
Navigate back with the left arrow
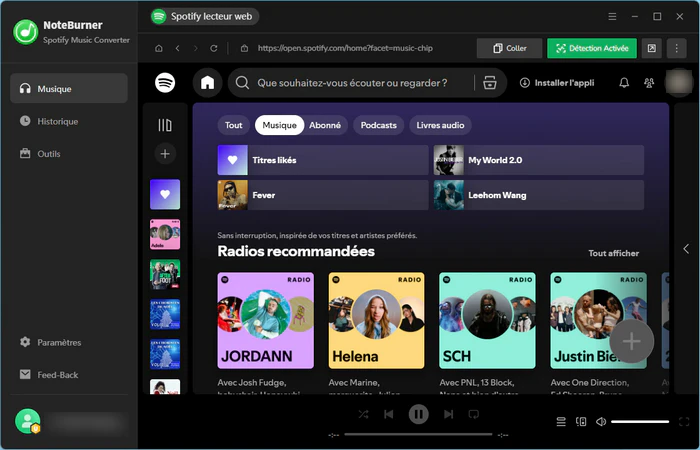pyautogui.click(x=178, y=48)
